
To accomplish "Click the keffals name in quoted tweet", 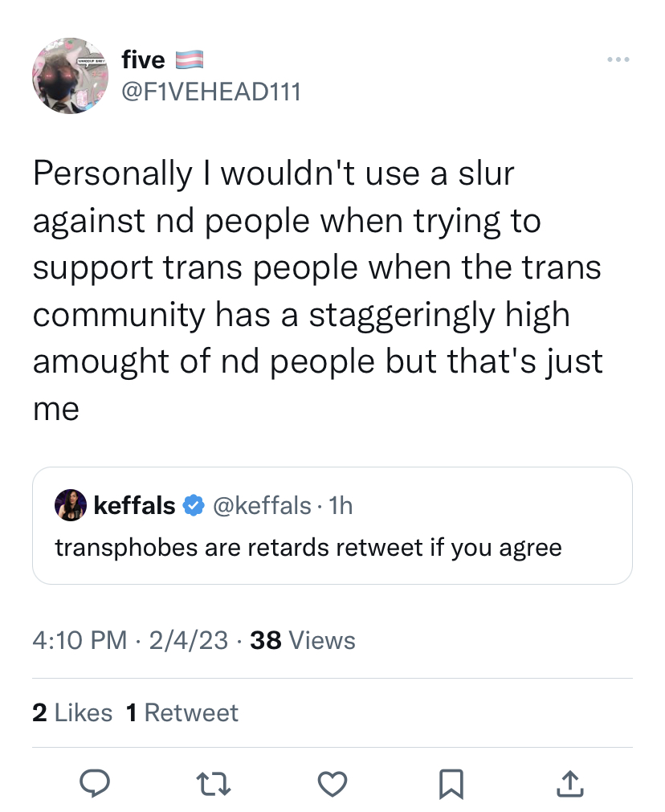I will coord(135,505).
